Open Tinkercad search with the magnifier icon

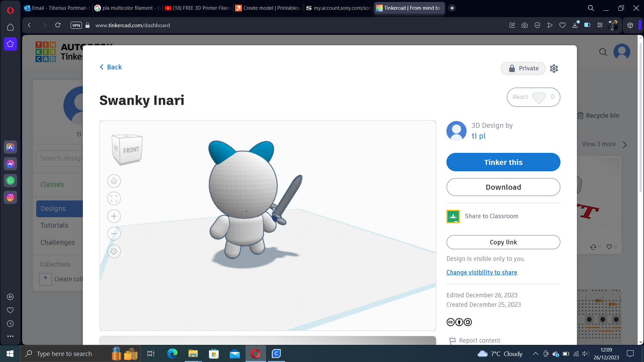coord(603,52)
